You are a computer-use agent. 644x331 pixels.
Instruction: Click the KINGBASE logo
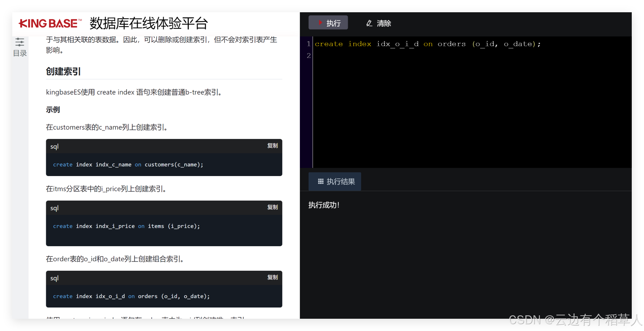point(50,23)
